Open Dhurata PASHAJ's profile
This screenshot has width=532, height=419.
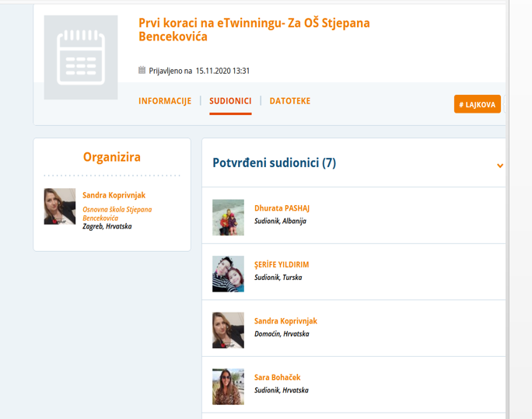pos(282,208)
